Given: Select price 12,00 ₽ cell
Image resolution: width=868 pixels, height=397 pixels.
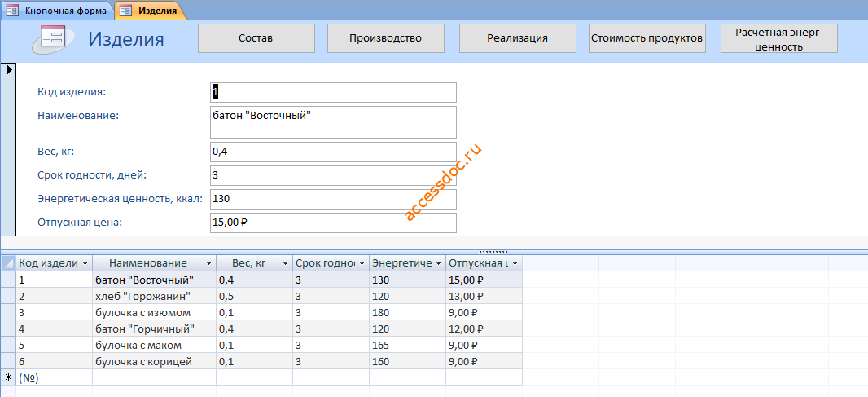Looking at the screenshot, I should point(484,329).
